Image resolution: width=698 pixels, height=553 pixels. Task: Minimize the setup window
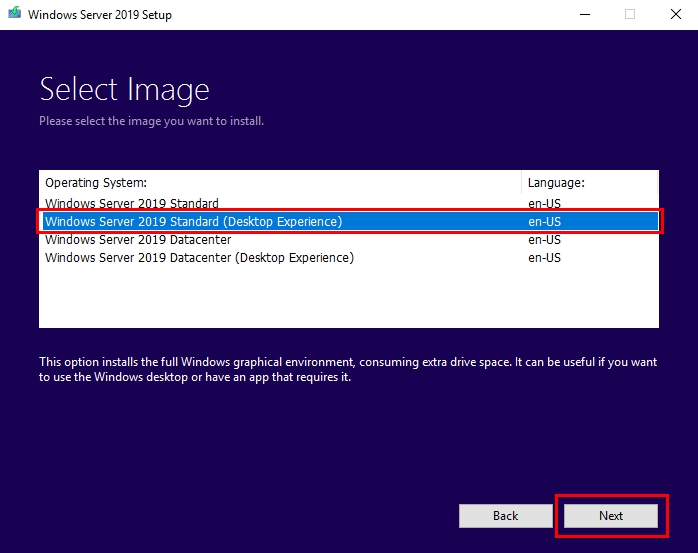coord(585,14)
